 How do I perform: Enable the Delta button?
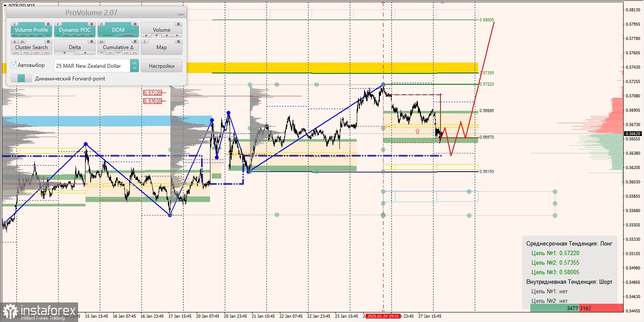point(75,47)
